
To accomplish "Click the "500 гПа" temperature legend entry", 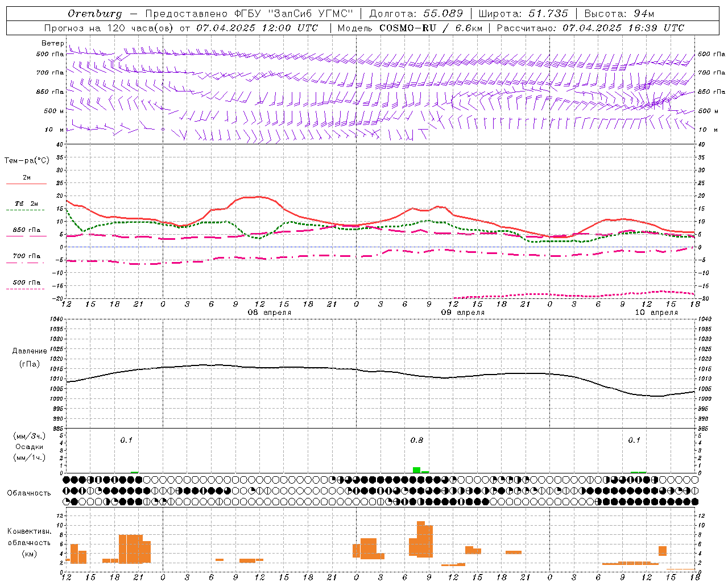I will coord(26,284).
